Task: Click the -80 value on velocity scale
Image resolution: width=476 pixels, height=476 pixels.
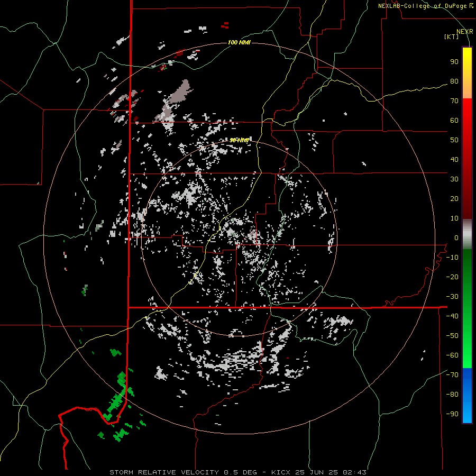Action: click(x=452, y=395)
